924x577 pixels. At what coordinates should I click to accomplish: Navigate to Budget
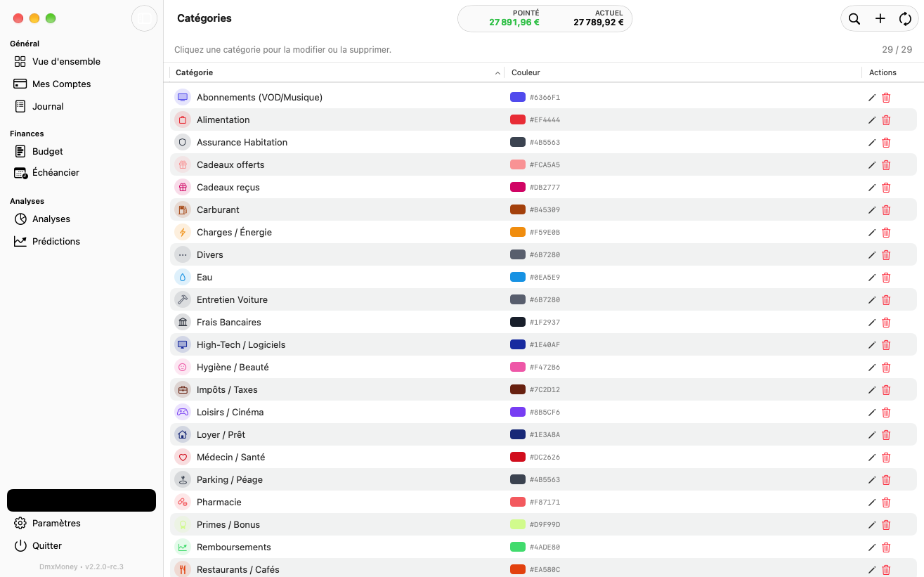[39, 151]
